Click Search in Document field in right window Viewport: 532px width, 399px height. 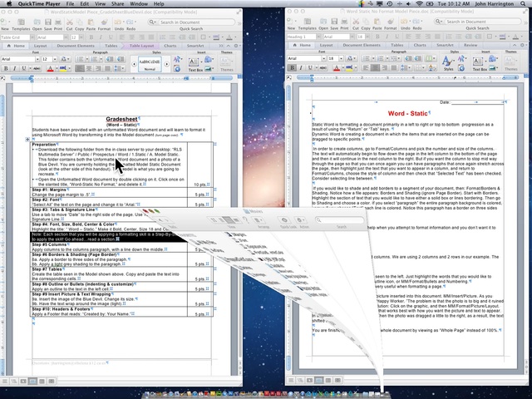point(478,22)
